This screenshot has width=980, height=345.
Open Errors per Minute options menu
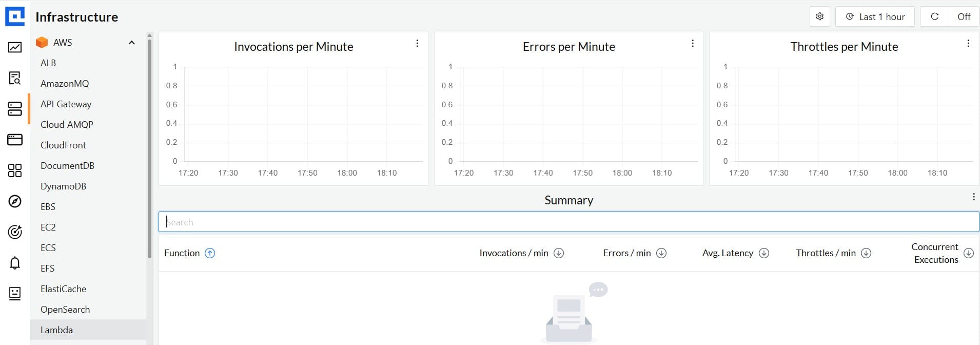tap(693, 44)
